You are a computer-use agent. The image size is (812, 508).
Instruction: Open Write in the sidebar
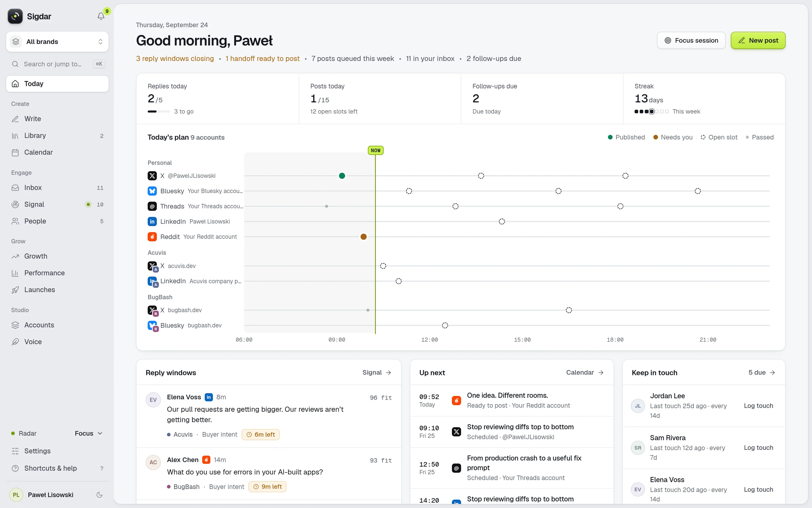point(58,119)
